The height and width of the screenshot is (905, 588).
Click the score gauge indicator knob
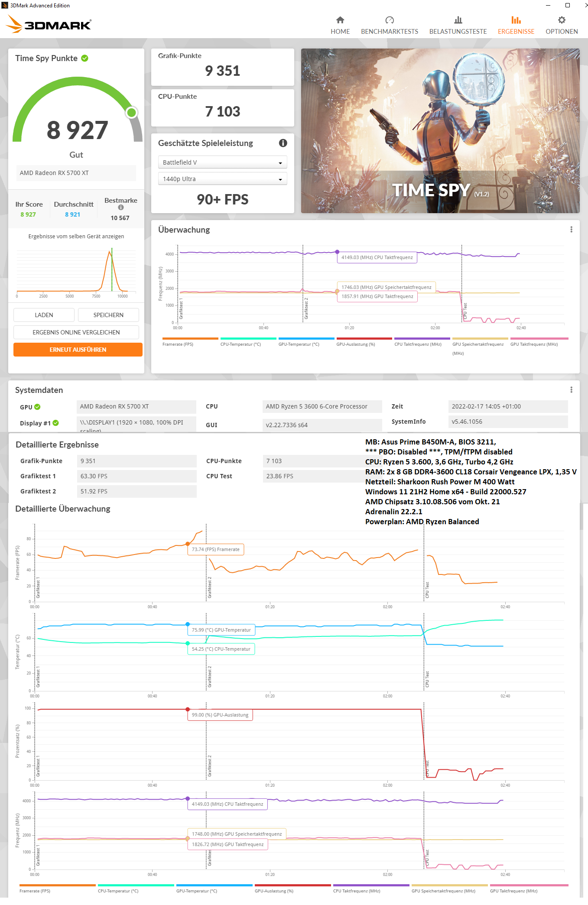click(131, 113)
